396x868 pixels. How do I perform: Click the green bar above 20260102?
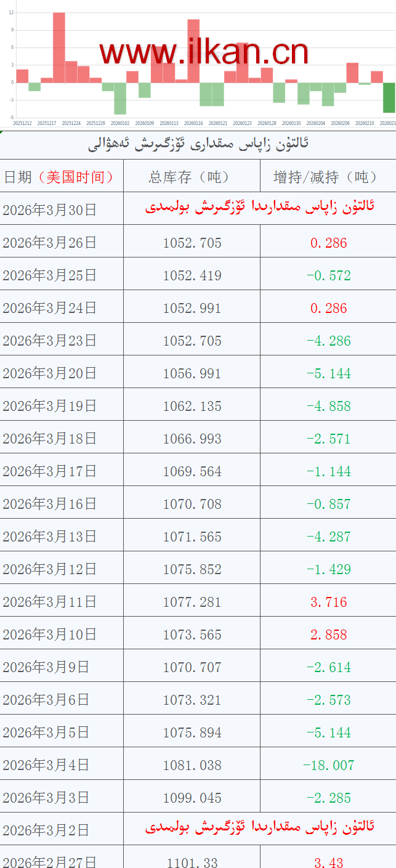tap(120, 98)
